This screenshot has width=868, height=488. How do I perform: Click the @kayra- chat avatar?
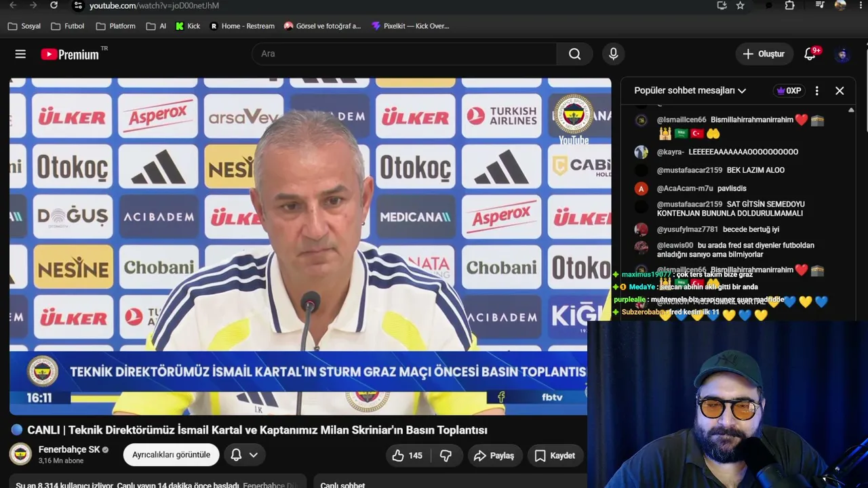641,152
